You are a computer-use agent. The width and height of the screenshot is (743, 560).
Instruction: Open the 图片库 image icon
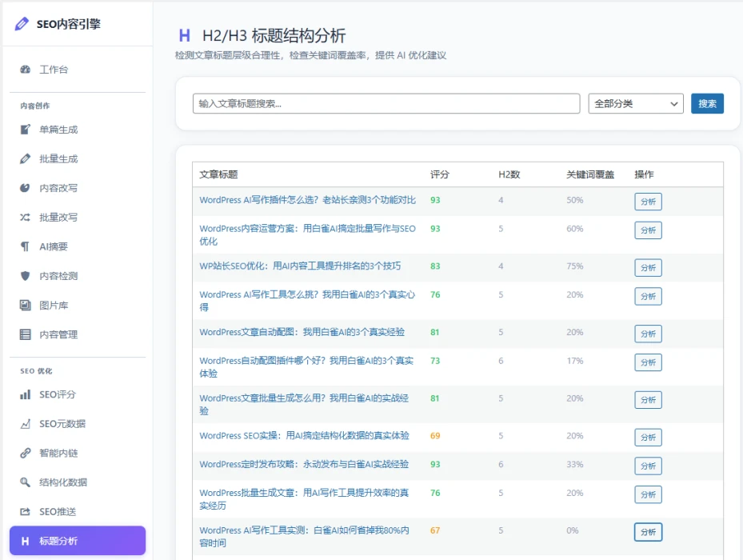(25, 306)
